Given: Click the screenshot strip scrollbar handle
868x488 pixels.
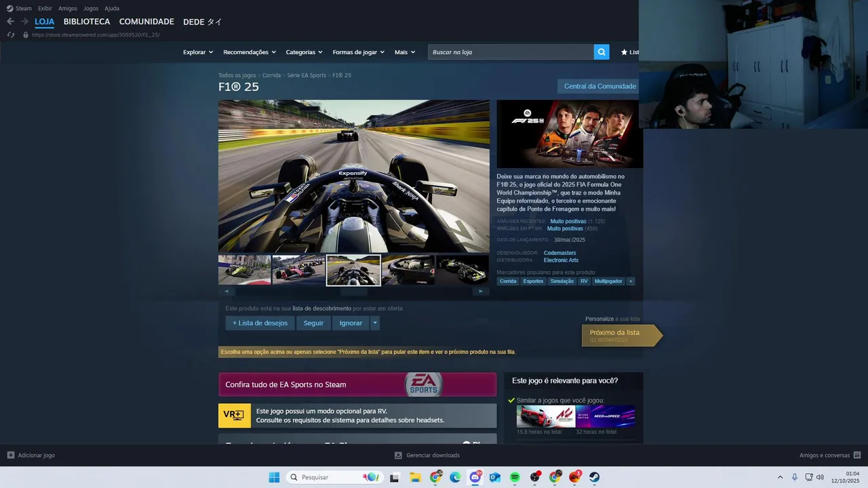Looking at the screenshot, I should (353, 291).
